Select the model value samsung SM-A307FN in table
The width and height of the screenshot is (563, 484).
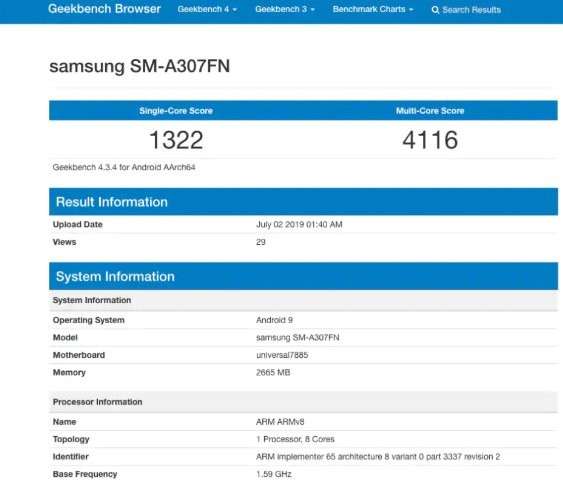click(x=298, y=338)
